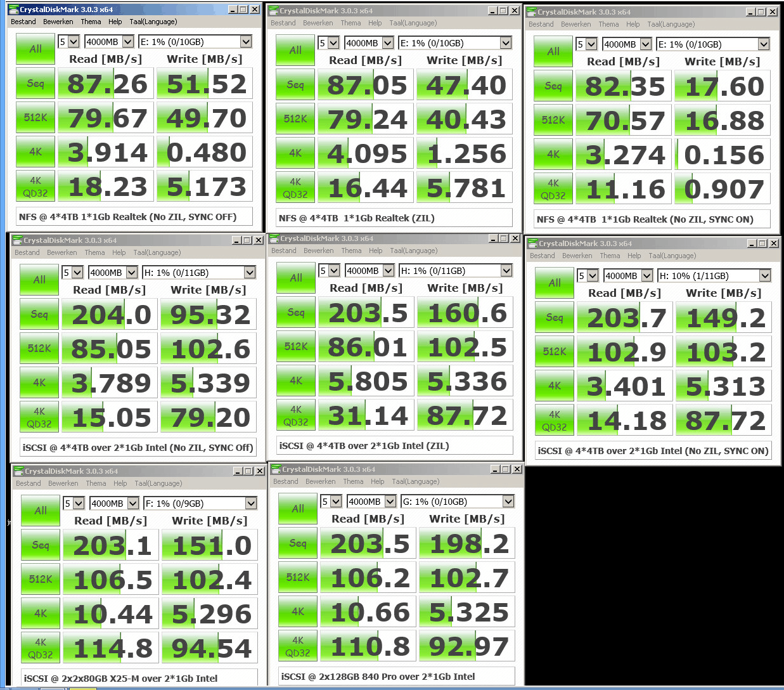This screenshot has width=784, height=690.
Task: Click Seq write value 47.40
Action: (x=465, y=85)
